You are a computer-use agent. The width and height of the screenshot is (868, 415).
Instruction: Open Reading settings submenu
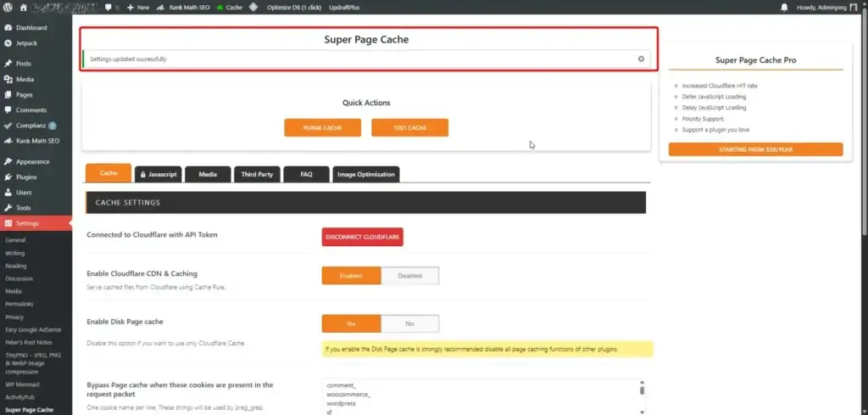pos(15,266)
